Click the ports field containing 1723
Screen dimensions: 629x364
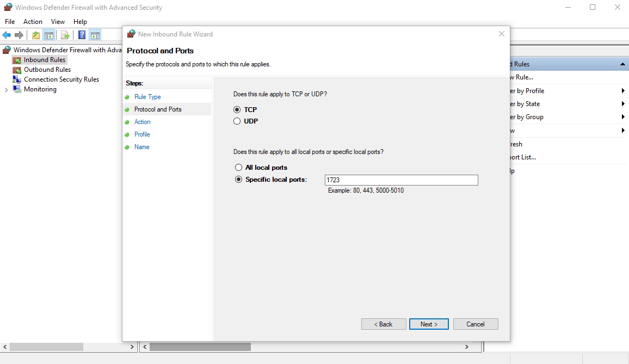(401, 180)
